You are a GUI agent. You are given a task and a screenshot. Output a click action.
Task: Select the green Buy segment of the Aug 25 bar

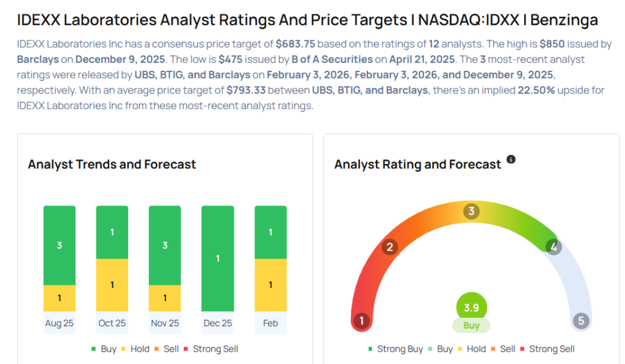click(59, 245)
